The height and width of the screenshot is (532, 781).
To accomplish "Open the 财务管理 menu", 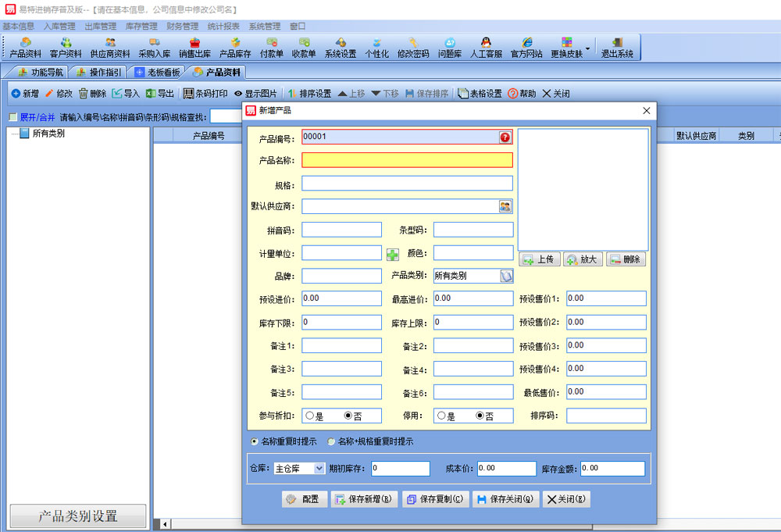I will [x=182, y=26].
